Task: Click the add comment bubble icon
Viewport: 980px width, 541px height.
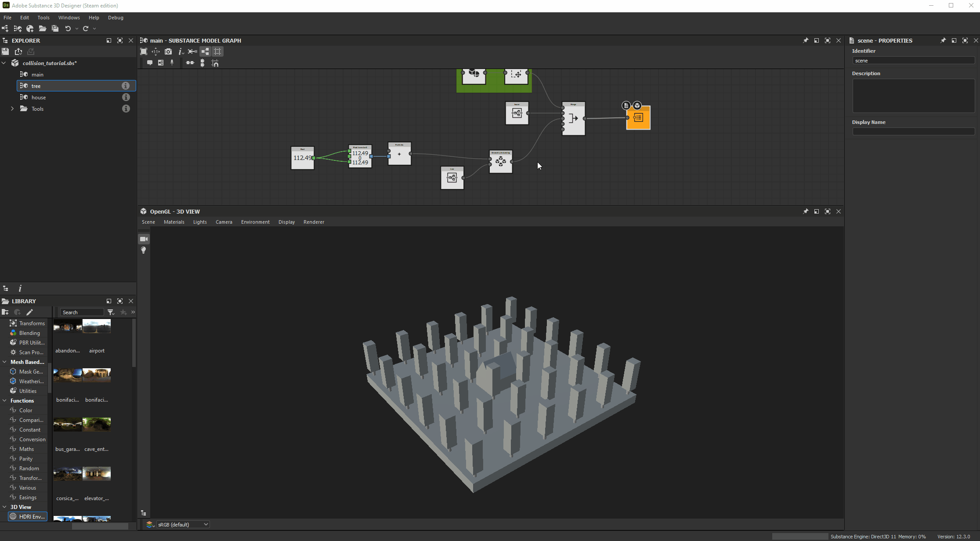Action: point(150,63)
